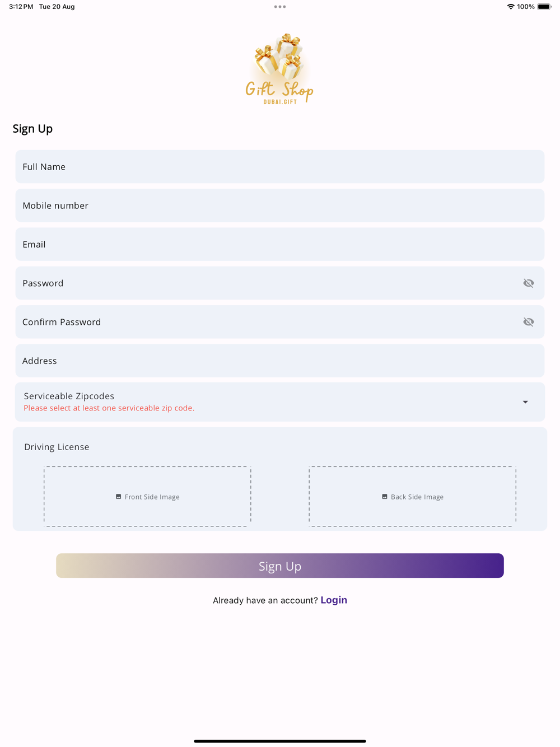Tap the three-dot multitasking indicator
The image size is (560, 747).
point(280,7)
